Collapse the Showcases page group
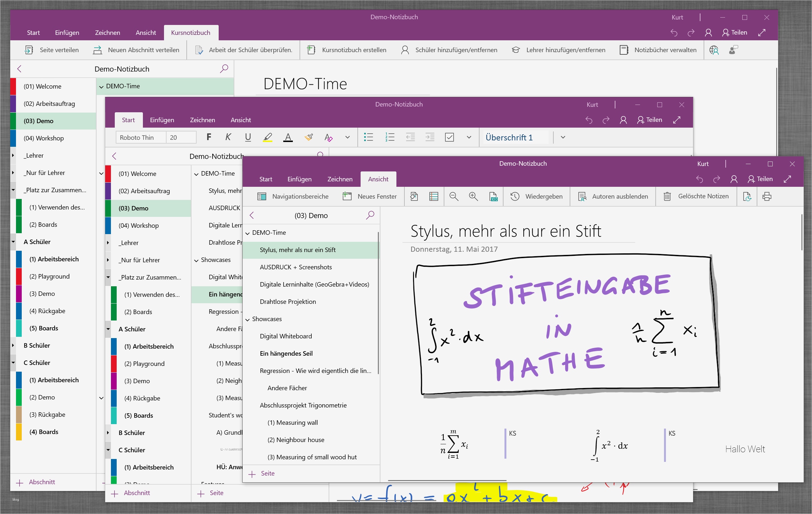Screen dimensions: 812x514 coord(247,319)
